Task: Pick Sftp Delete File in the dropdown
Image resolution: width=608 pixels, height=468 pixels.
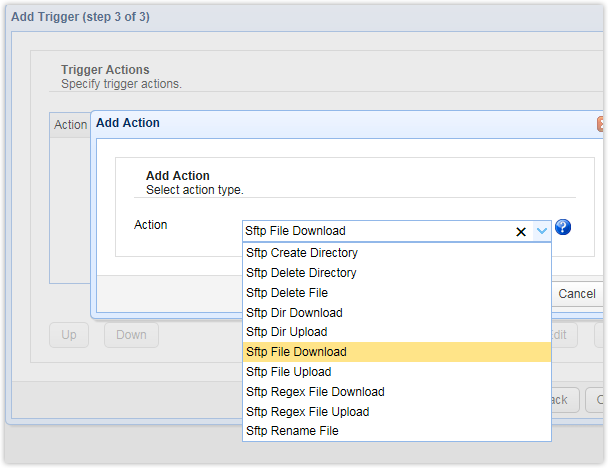Action: click(287, 293)
